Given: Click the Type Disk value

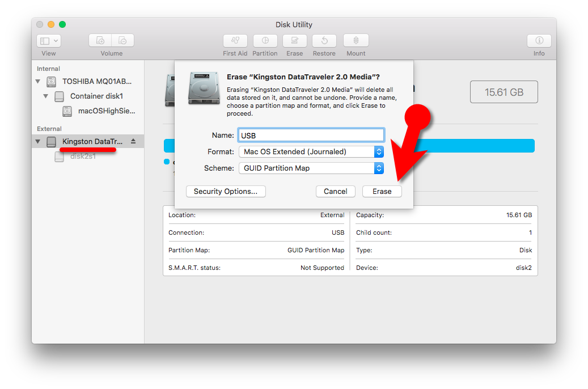Looking at the screenshot, I should [526, 250].
